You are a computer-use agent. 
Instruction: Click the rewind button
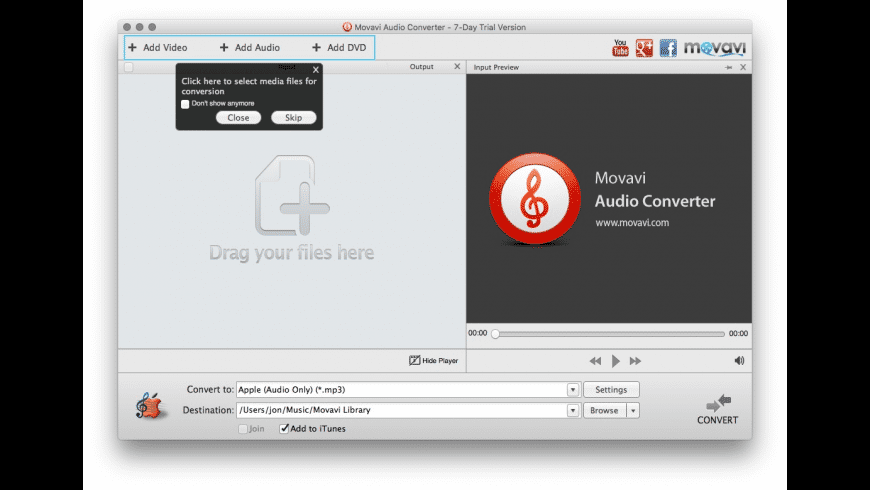[x=595, y=361]
